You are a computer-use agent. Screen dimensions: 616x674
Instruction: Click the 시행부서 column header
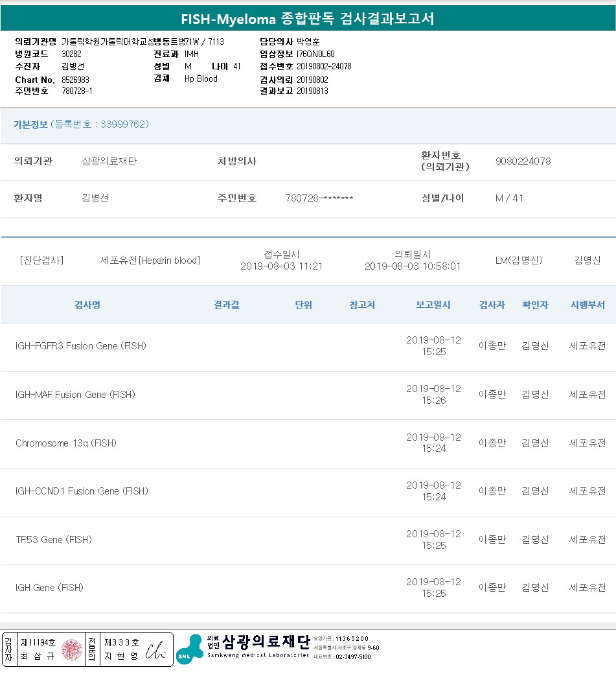(x=587, y=305)
